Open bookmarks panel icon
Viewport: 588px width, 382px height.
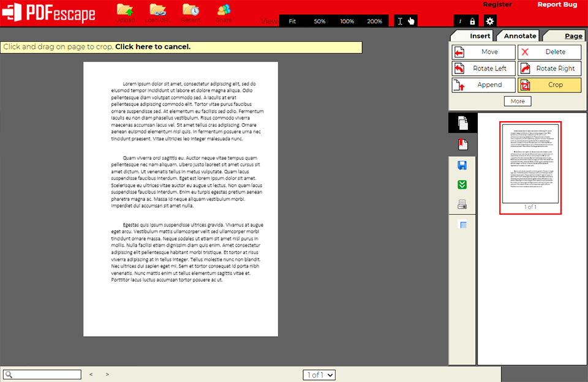pos(463,144)
